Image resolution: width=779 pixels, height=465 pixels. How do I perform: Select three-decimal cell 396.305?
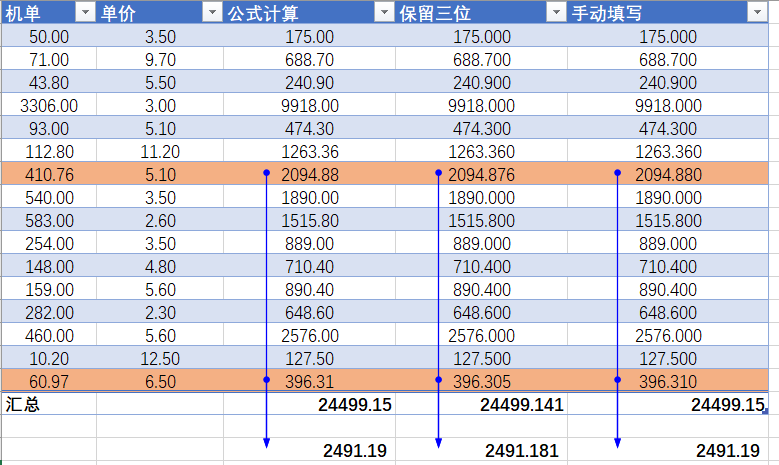481,382
